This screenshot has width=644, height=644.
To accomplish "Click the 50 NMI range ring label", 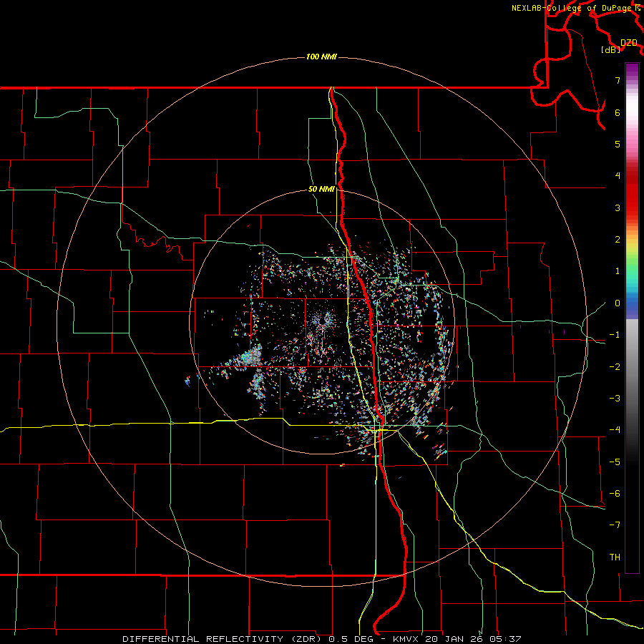I will 321,189.
